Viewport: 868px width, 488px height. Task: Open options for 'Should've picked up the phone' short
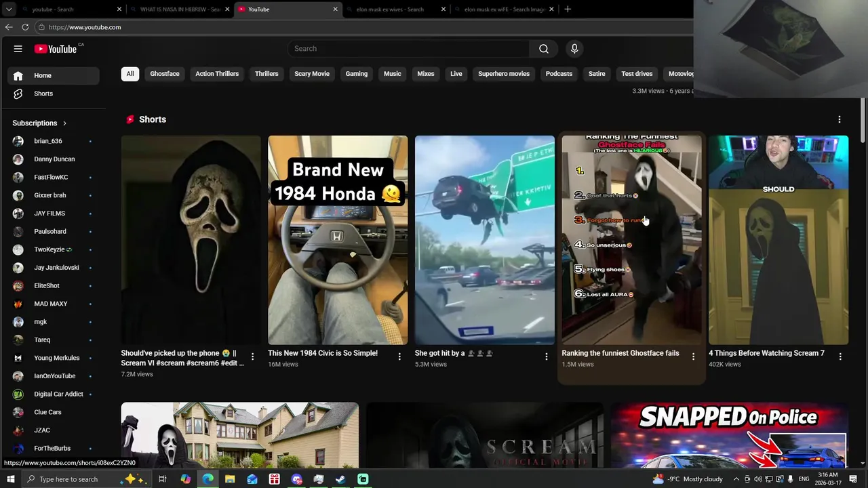pyautogui.click(x=253, y=357)
